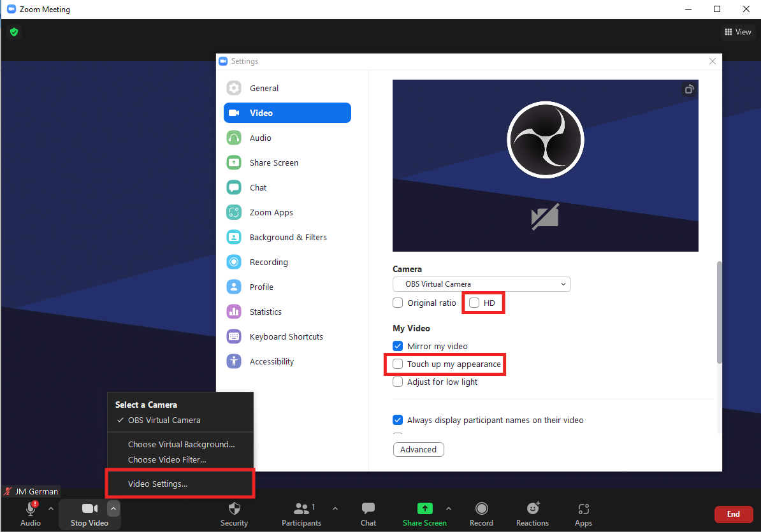Expand participants options caret
The image size is (761, 532).
pos(335,508)
